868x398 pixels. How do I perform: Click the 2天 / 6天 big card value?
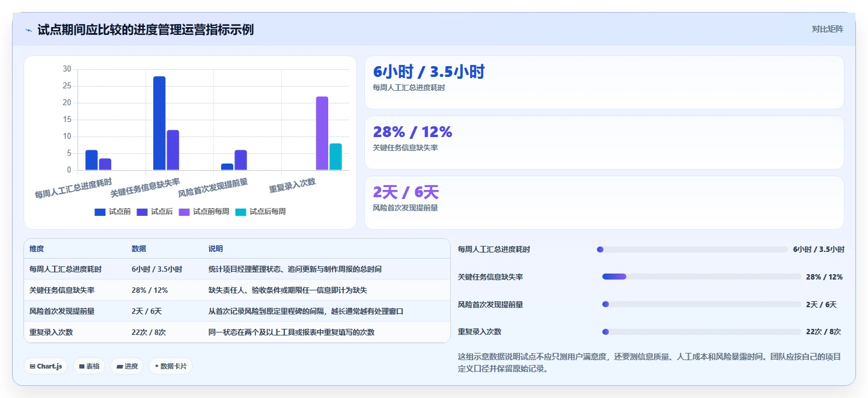tap(406, 192)
